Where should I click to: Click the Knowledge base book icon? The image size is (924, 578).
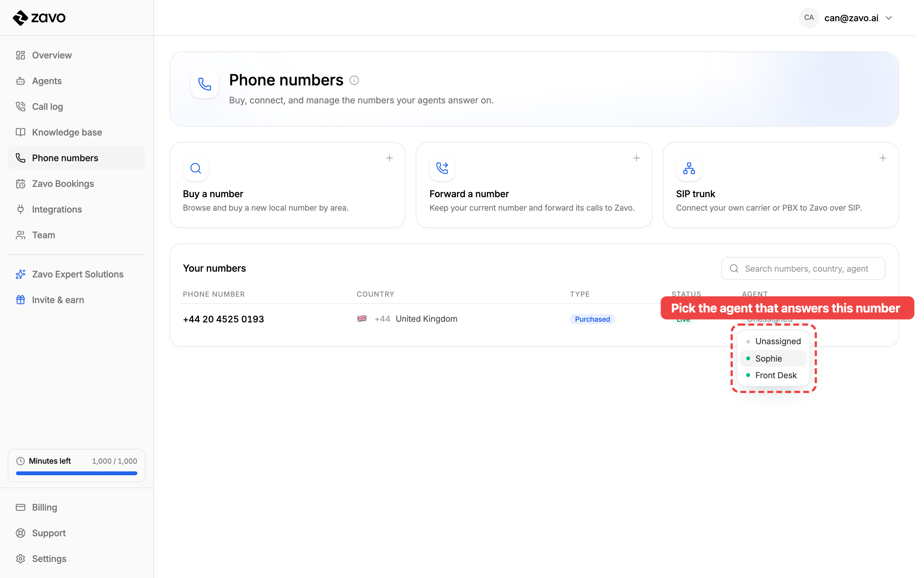click(21, 132)
